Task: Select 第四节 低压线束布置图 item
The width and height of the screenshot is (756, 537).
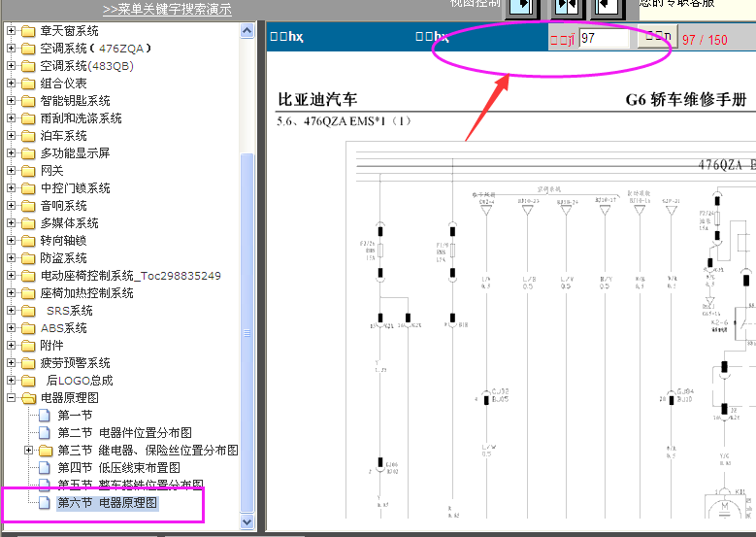Action: coord(119,468)
